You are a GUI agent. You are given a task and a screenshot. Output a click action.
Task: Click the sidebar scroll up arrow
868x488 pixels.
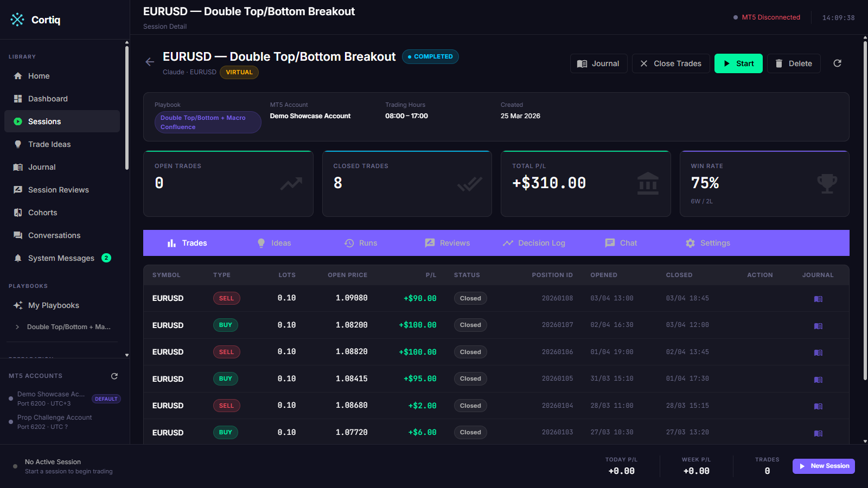[x=127, y=42]
